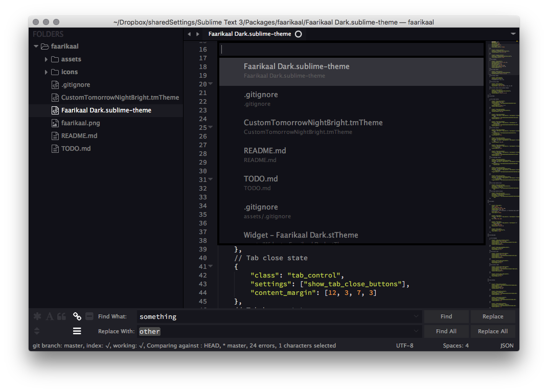Choose first .gitignore result in quick panel
548x392 pixels.
click(351, 100)
